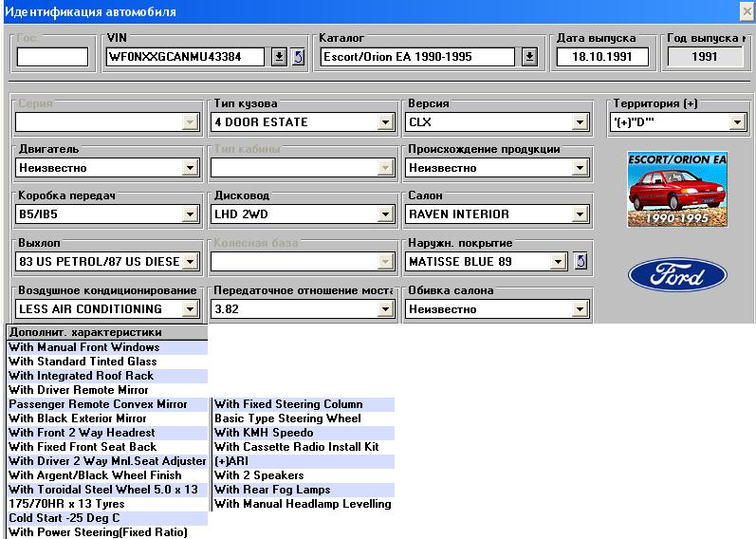Select row With Power Steering(Fixed Ratio)
The height and width of the screenshot is (539, 756).
107,532
